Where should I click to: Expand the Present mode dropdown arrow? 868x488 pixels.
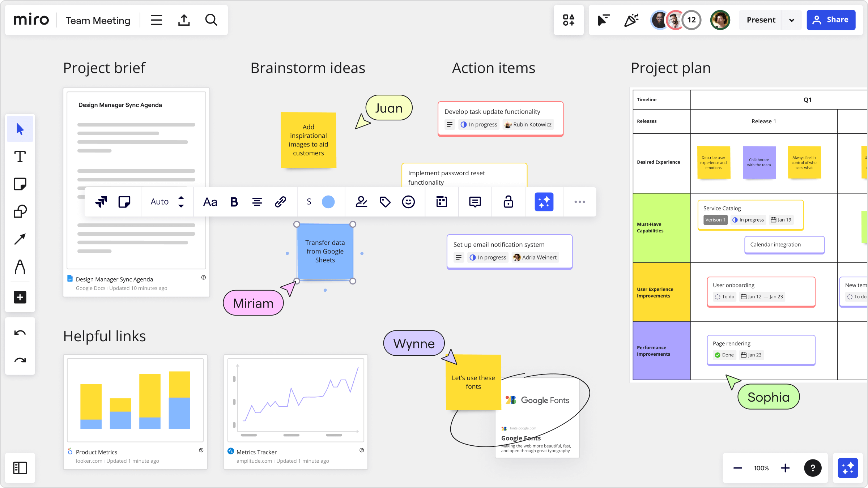pyautogui.click(x=792, y=20)
